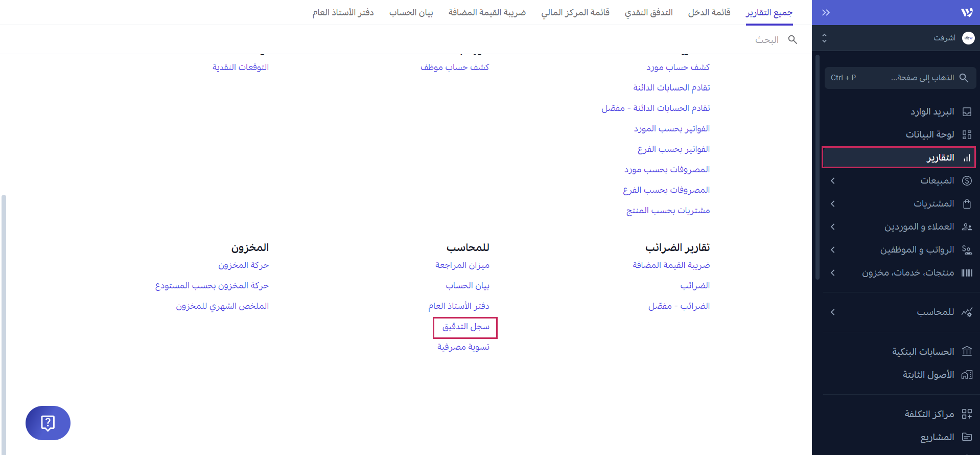980x455 pixels.
Task: Open لوحة البيانات dashboard icon
Action: point(967,135)
